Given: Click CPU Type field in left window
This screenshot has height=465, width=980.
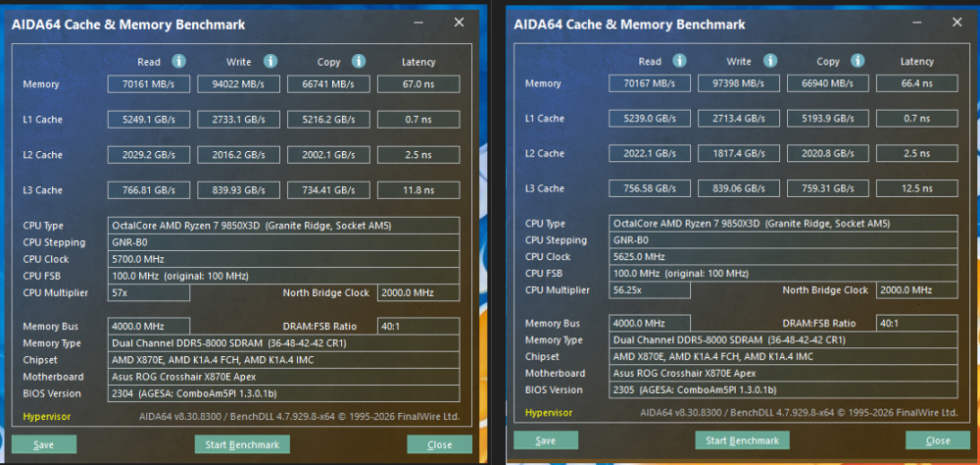Looking at the screenshot, I should point(284,226).
